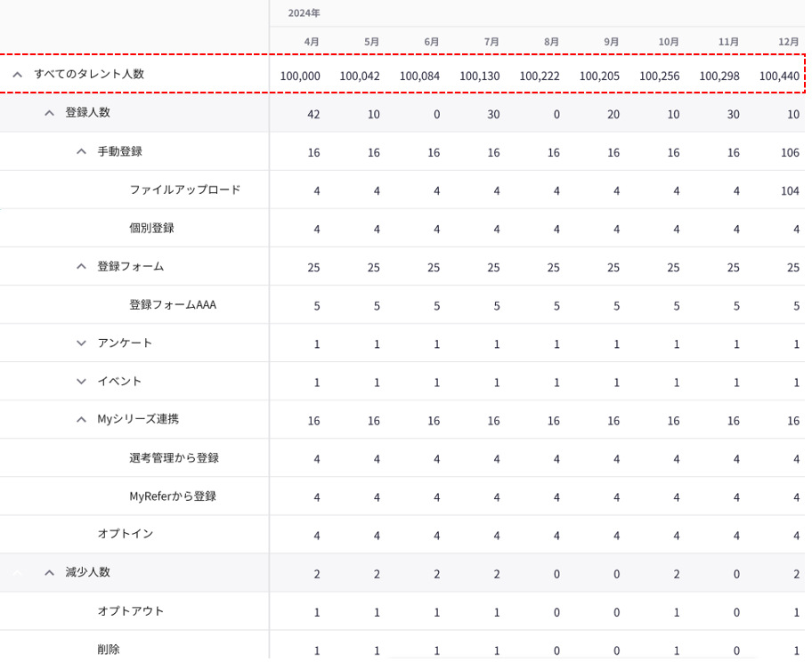Select the 選考管理から登録 row label
Screen dimensions: 812x670
pos(174,457)
